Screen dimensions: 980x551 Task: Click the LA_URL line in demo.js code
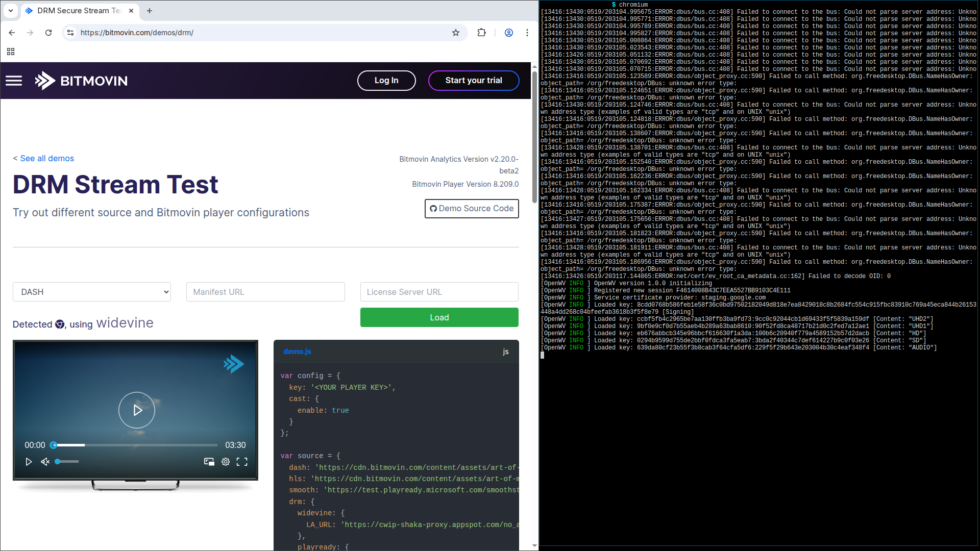point(412,524)
